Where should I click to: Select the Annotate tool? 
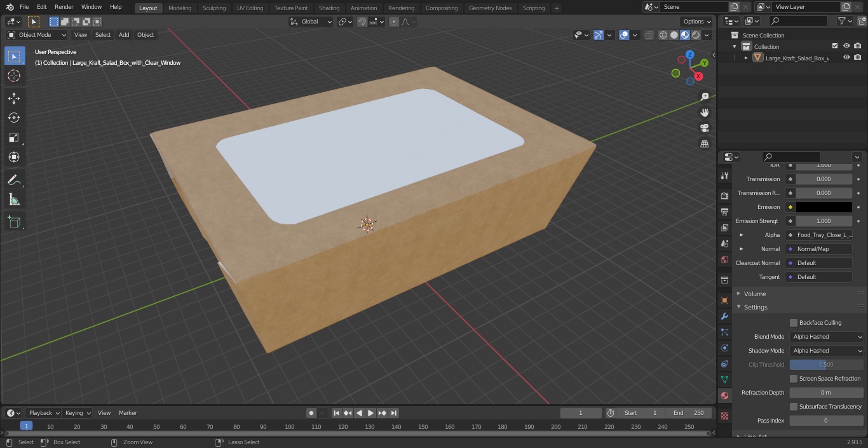click(x=14, y=180)
